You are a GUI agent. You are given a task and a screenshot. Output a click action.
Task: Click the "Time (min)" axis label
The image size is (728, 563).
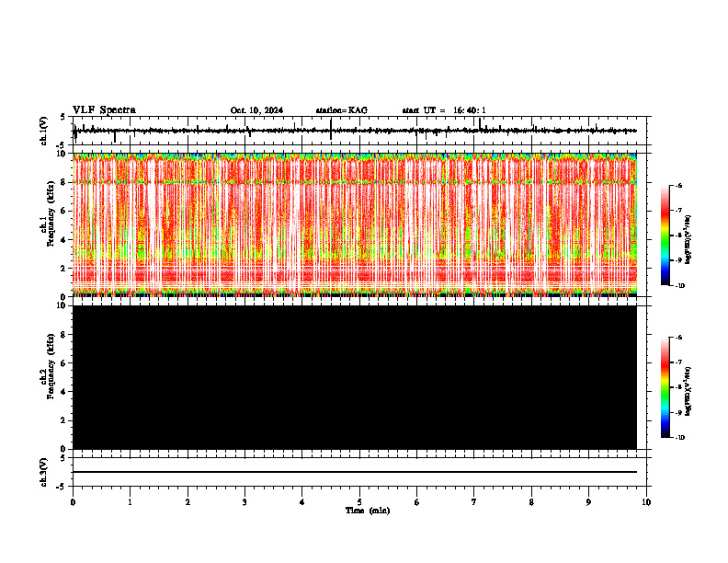[x=368, y=511]
